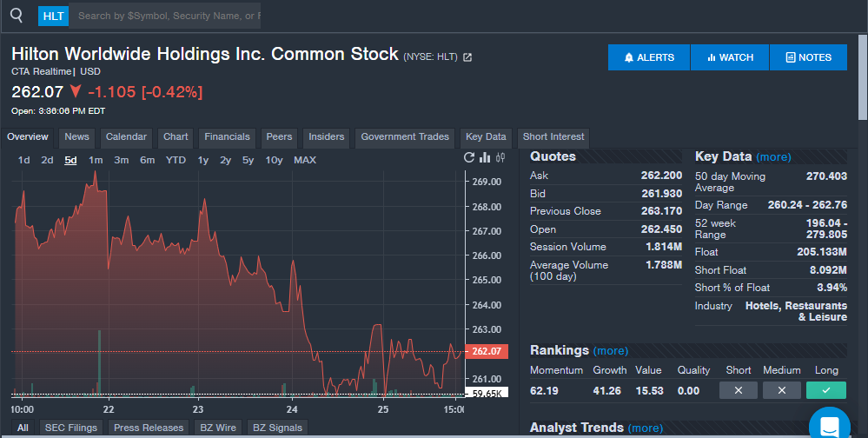868x438 pixels.
Task: Expand Analyst Trends via more link
Action: click(645, 428)
